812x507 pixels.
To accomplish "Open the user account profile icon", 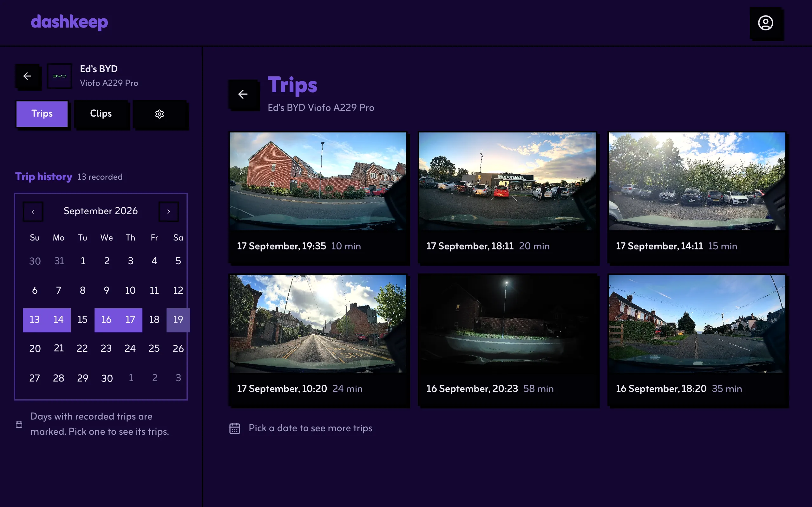I will click(x=765, y=23).
